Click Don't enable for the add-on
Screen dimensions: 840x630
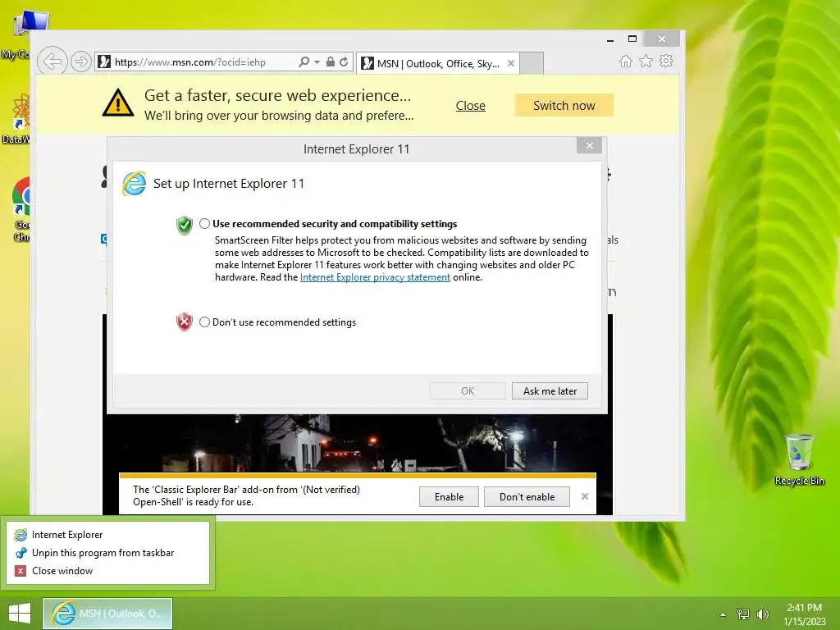coord(527,496)
